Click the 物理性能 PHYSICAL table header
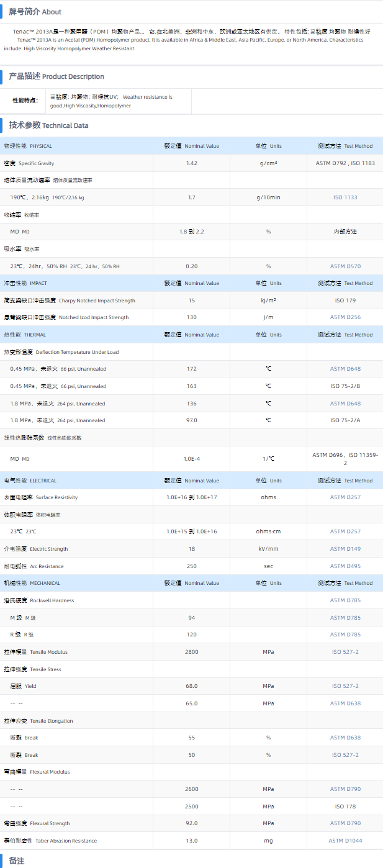 (29, 146)
